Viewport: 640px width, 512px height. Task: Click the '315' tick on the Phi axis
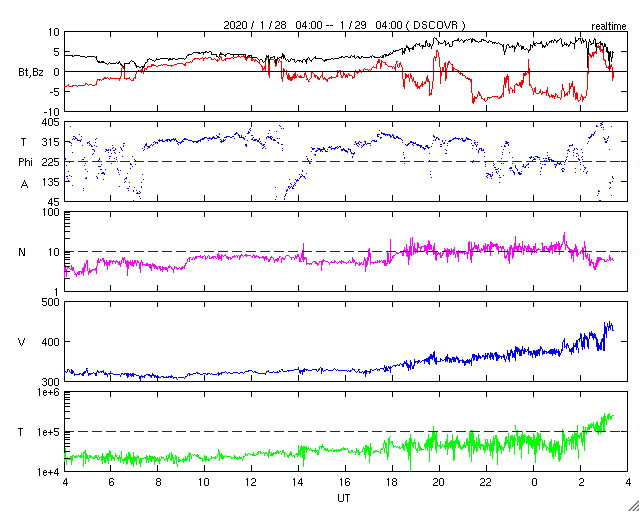(52, 142)
